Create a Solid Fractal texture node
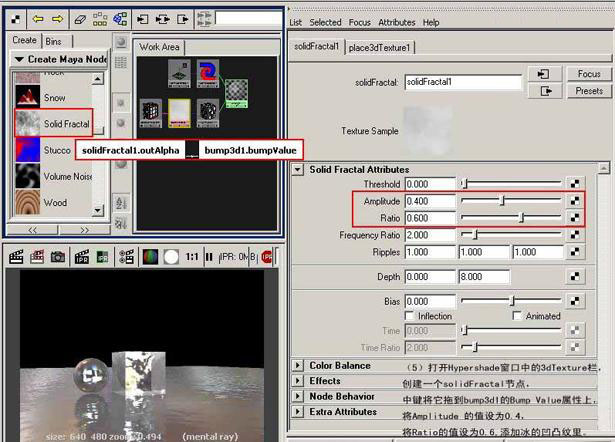 pyautogui.click(x=53, y=124)
